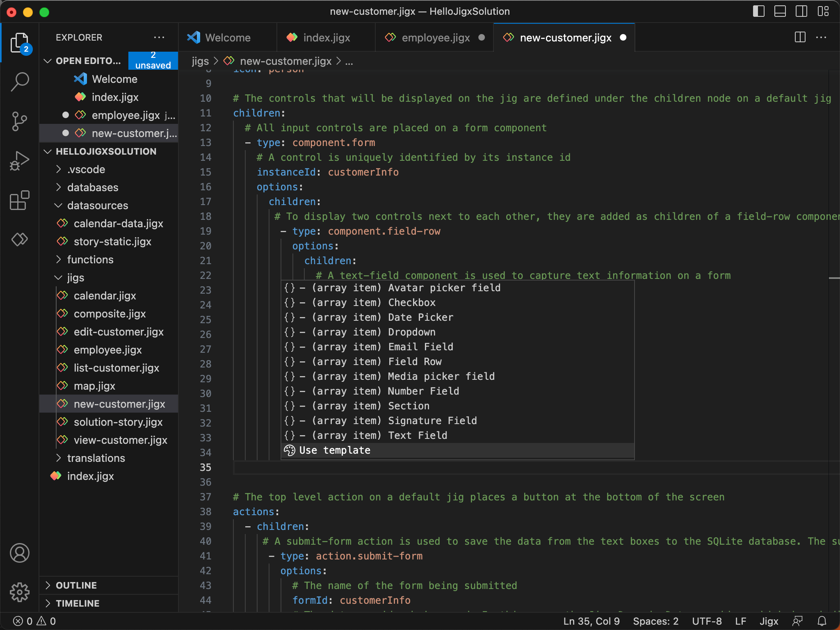This screenshot has width=840, height=630.
Task: Open view-customer.jigx file
Action: (109, 440)
